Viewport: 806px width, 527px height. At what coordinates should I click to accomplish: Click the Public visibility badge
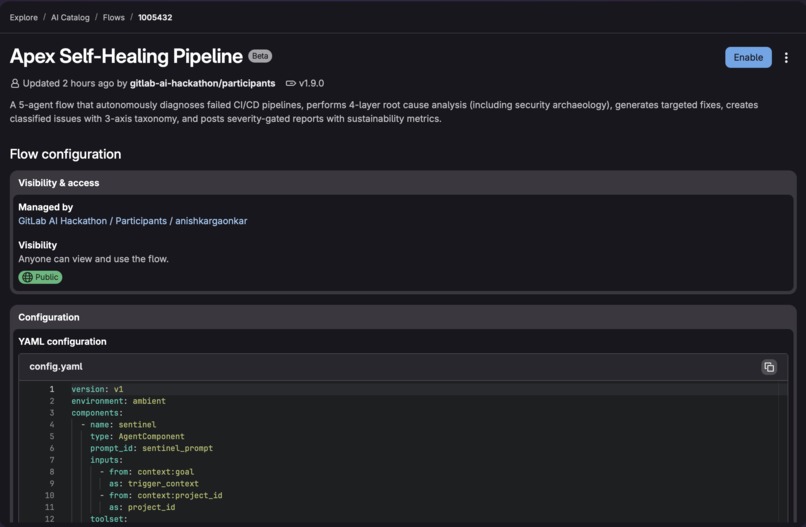pos(40,277)
